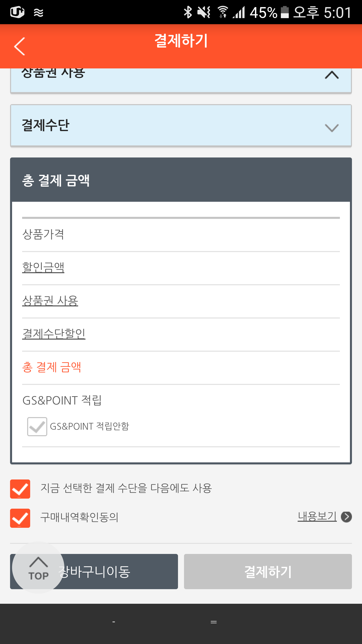Open the 내용보기 link
This screenshot has height=644, width=362.
tap(317, 516)
